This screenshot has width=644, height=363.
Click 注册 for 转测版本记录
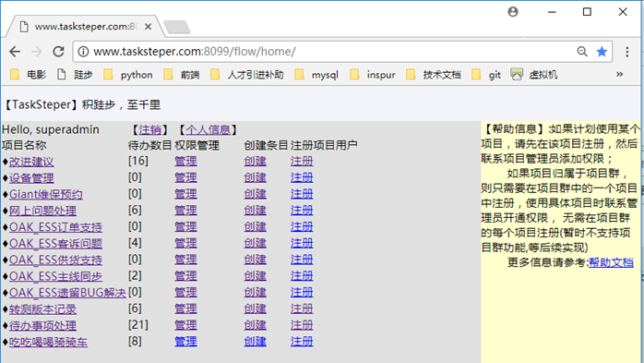(x=302, y=309)
